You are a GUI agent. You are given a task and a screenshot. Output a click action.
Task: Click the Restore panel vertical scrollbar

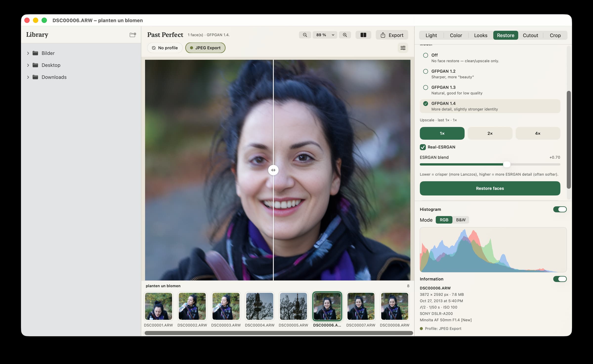569,140
